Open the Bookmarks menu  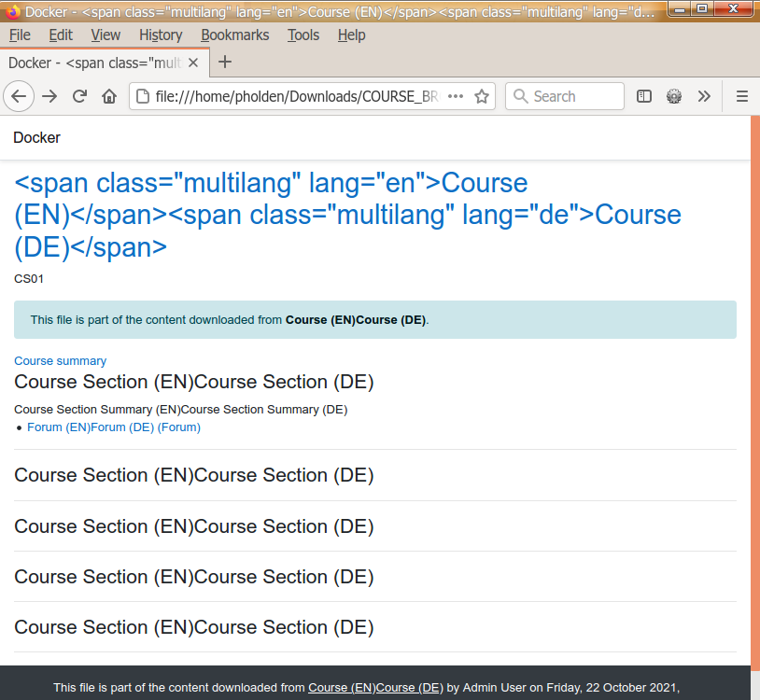coord(235,35)
